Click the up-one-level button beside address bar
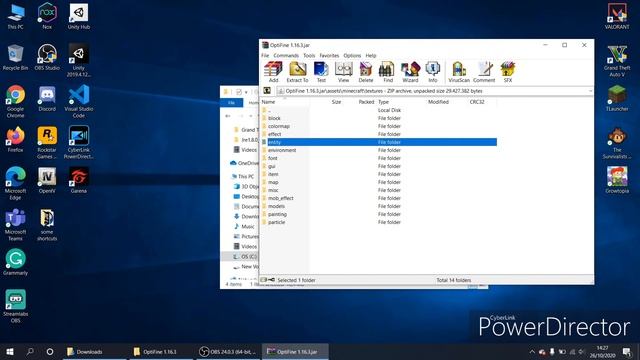 pyautogui.click(x=267, y=91)
